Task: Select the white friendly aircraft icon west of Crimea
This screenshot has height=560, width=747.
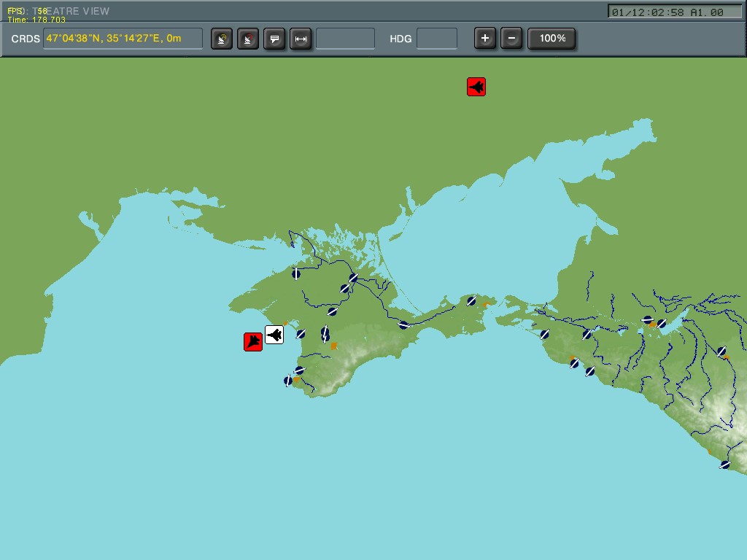Action: click(x=274, y=335)
